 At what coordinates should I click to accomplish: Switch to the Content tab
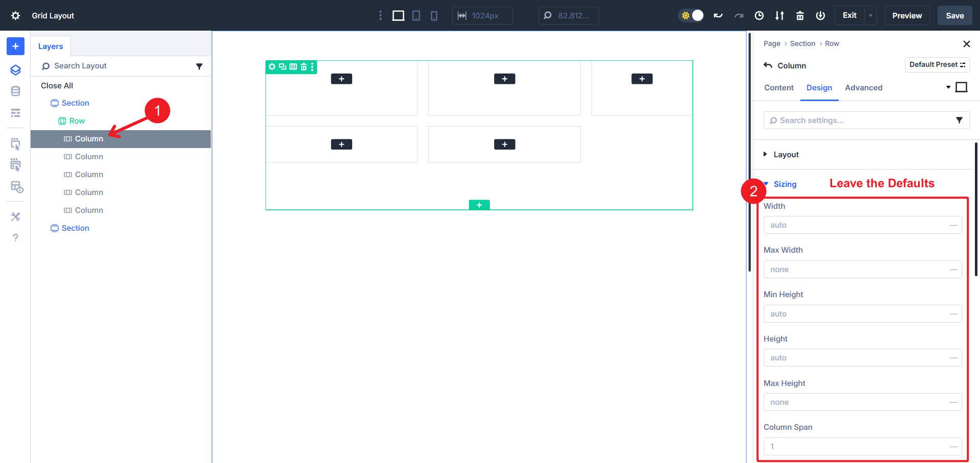pyautogui.click(x=778, y=87)
